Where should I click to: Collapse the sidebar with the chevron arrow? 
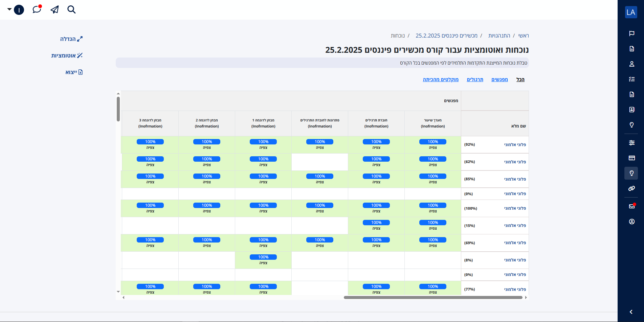(631, 312)
